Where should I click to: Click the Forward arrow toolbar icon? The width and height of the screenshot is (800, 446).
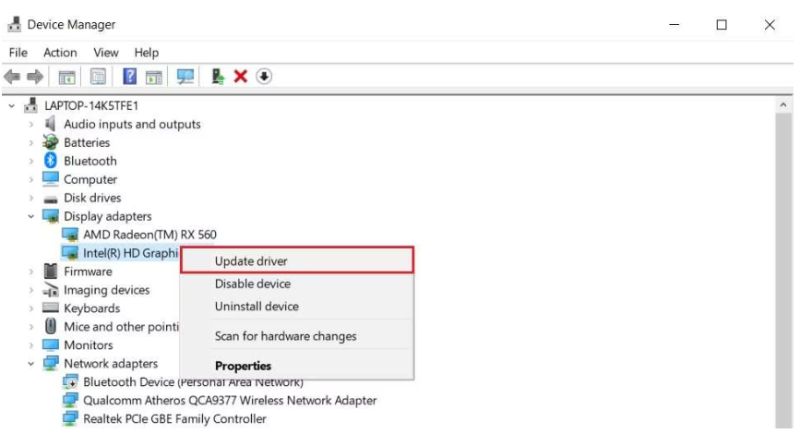[35, 77]
